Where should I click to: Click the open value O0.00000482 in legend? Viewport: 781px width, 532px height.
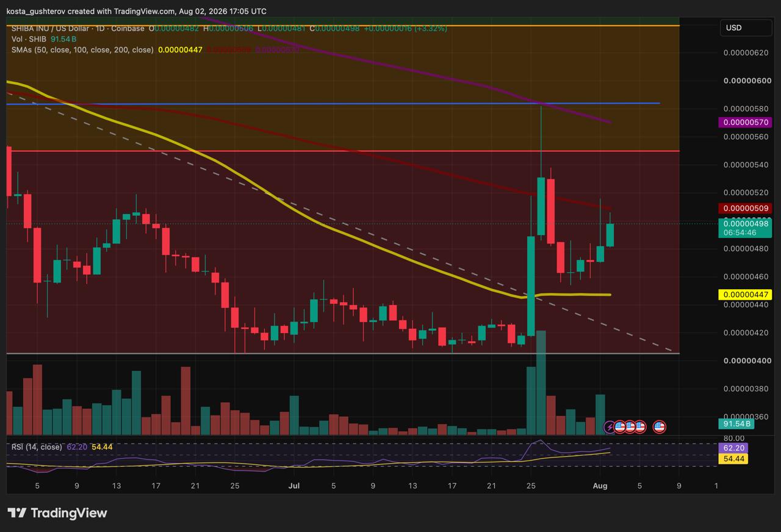[x=175, y=28]
